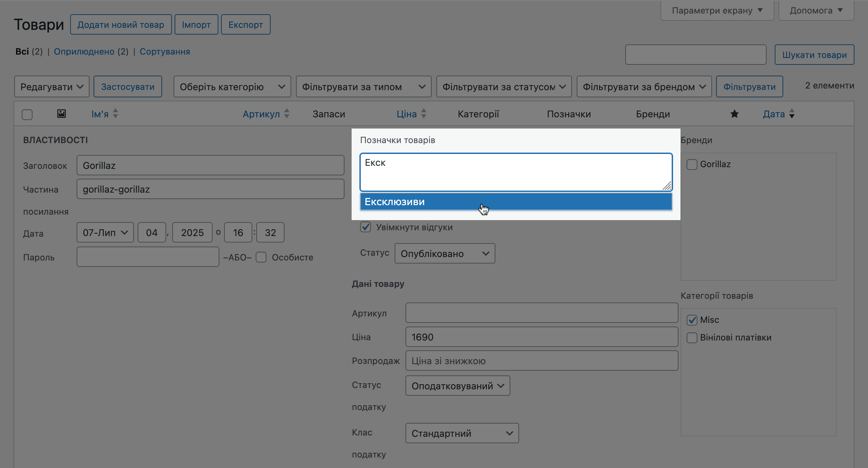Click the tags textarea resize handle

667,186
